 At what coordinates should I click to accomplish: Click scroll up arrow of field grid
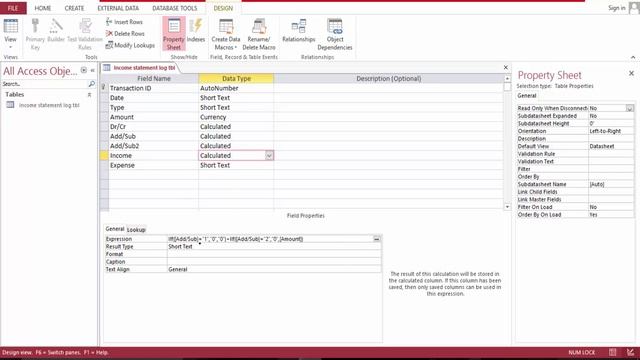pyautogui.click(x=507, y=79)
